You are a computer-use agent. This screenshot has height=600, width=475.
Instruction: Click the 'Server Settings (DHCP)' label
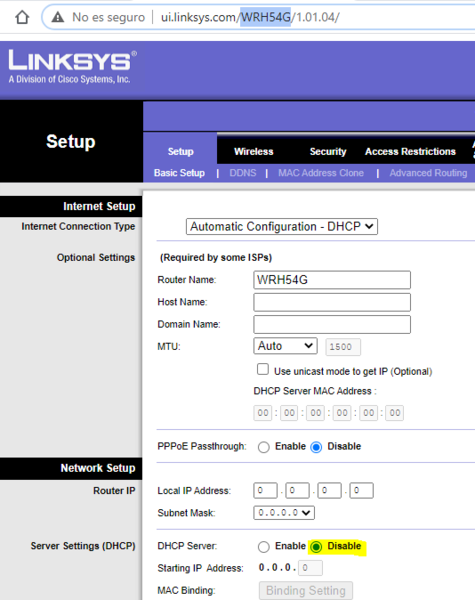click(x=83, y=546)
